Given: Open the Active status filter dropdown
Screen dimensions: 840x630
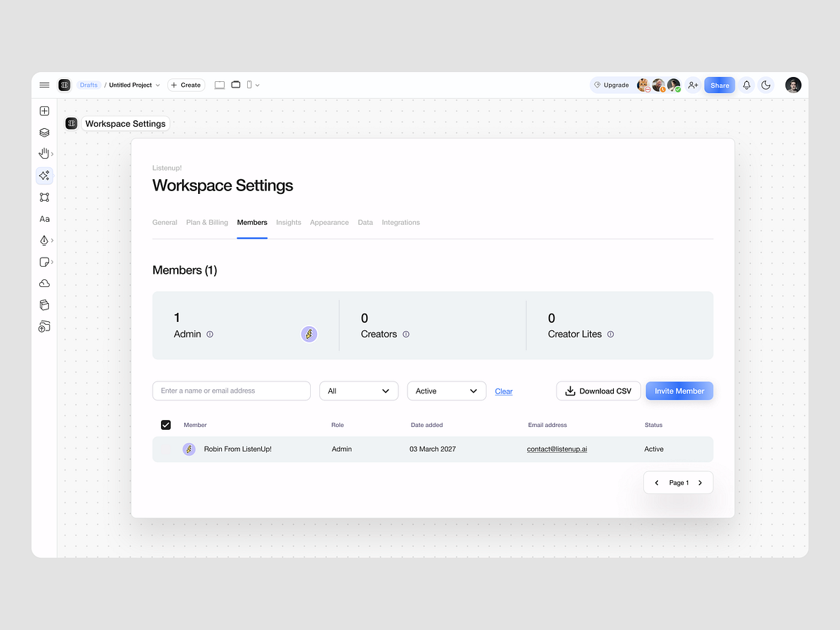Looking at the screenshot, I should tap(447, 391).
